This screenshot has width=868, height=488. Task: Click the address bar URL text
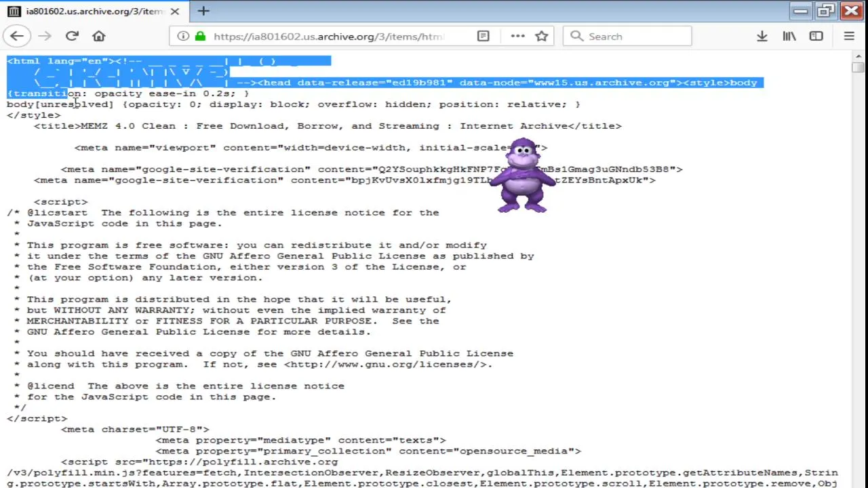pos(329,37)
